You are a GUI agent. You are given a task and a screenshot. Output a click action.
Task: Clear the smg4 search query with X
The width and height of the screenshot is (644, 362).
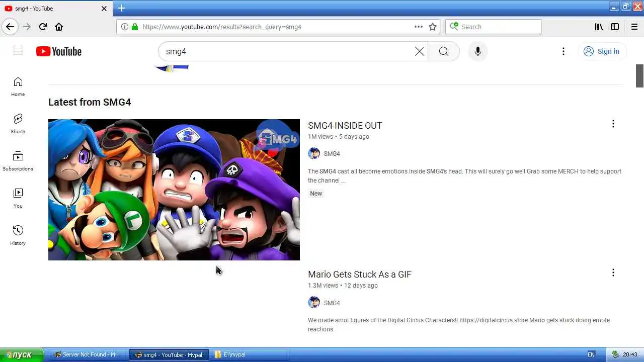click(x=419, y=51)
